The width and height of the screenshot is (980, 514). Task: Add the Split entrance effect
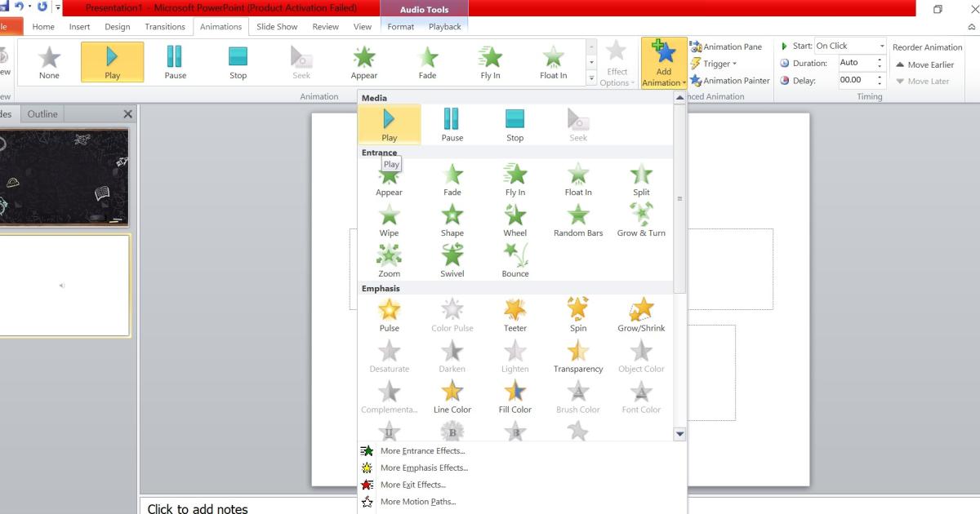click(x=641, y=179)
